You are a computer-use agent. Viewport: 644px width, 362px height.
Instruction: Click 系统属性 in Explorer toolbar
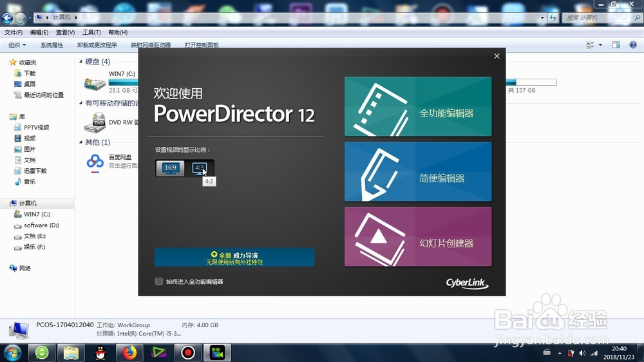(52, 45)
